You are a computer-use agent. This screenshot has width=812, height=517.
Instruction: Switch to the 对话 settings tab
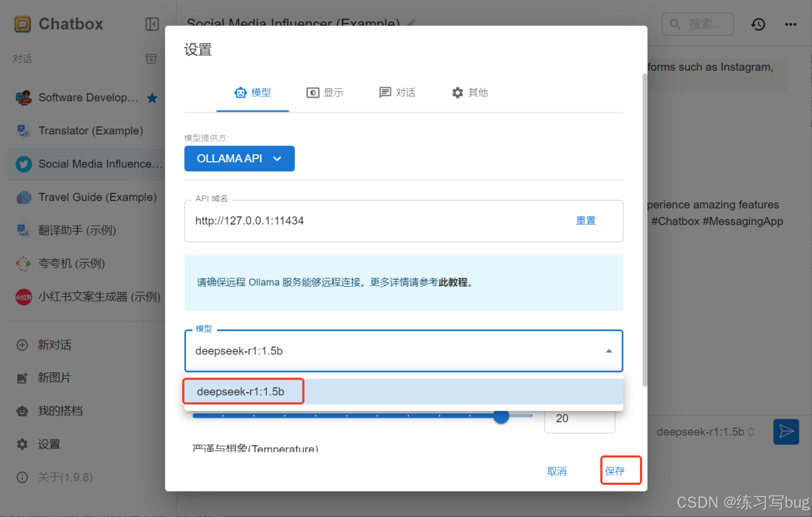[398, 93]
